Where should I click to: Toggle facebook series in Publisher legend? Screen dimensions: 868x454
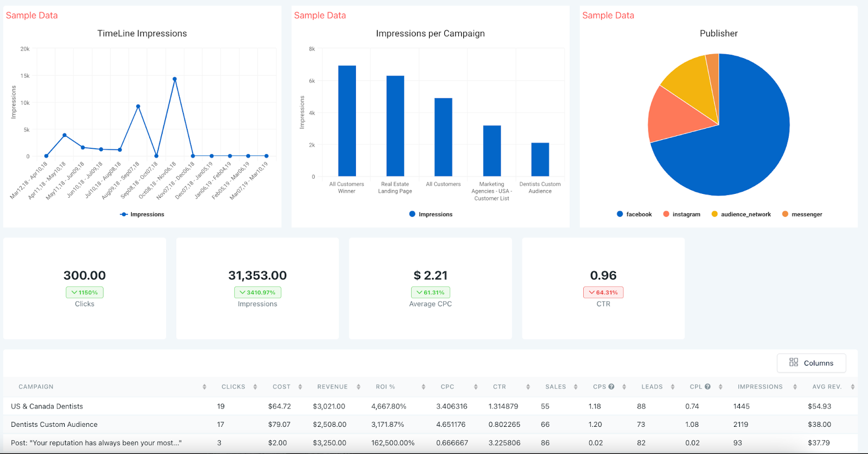coord(634,214)
